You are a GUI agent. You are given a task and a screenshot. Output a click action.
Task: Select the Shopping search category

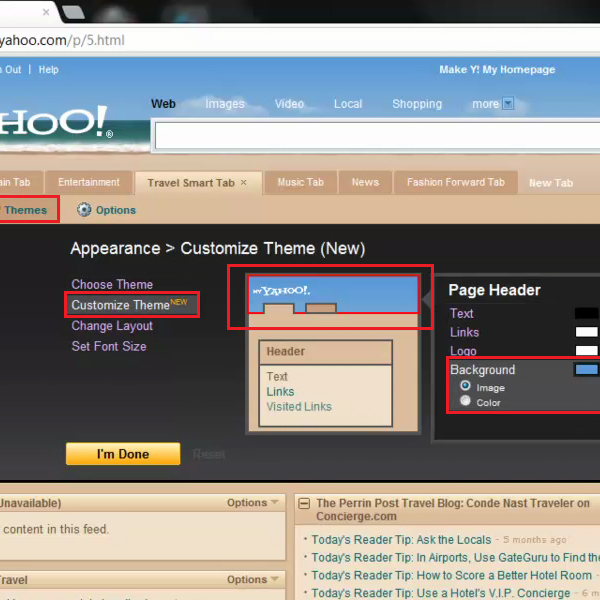tap(417, 104)
